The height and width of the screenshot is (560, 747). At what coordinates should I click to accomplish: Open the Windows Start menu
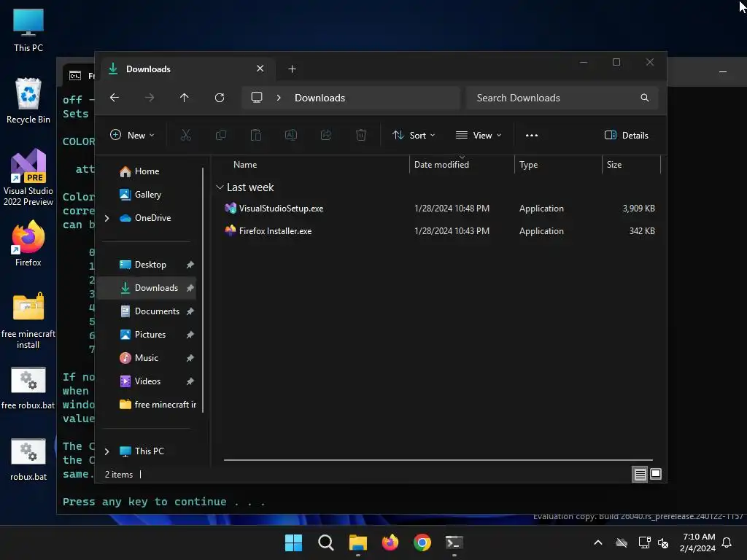(x=293, y=542)
